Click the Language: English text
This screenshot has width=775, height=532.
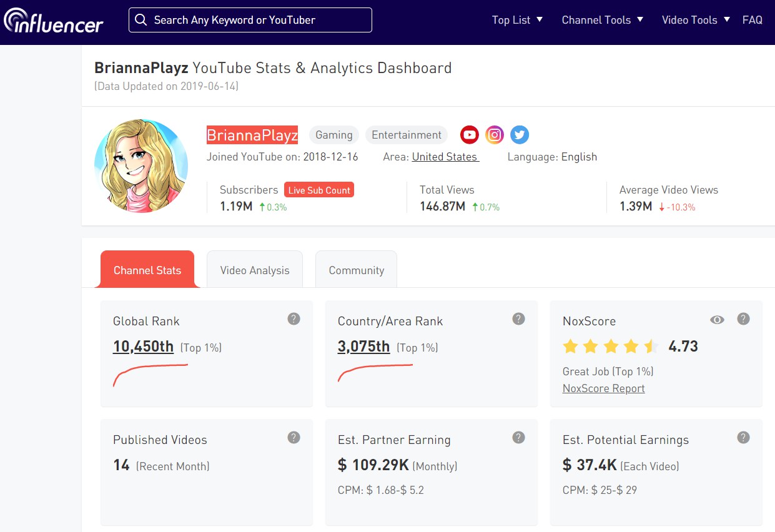tap(552, 157)
